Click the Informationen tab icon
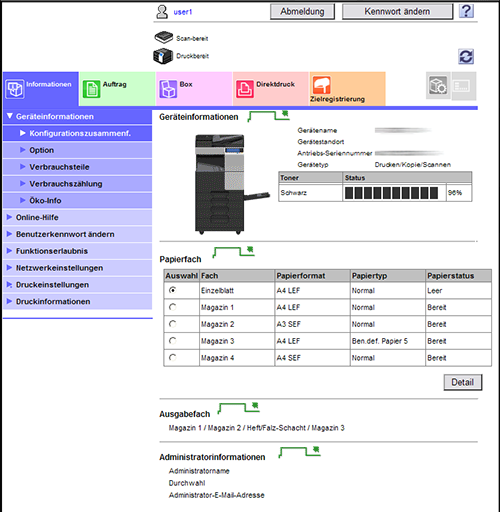Viewport: 500px width, 512px height. [x=15, y=89]
